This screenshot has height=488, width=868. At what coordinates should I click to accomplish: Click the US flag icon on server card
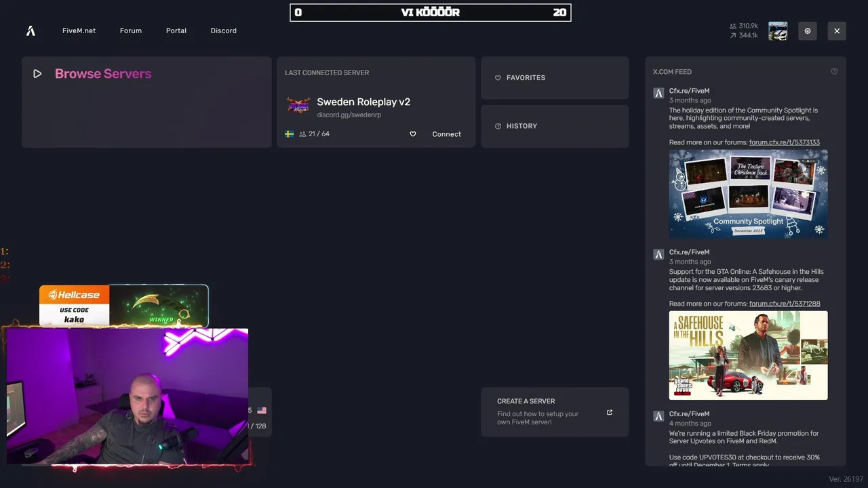[x=262, y=411]
